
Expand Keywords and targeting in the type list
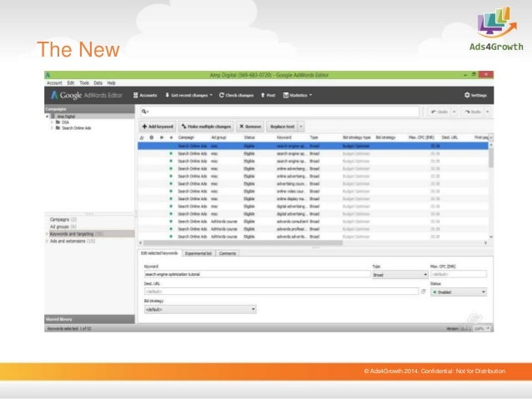pyautogui.click(x=47, y=234)
